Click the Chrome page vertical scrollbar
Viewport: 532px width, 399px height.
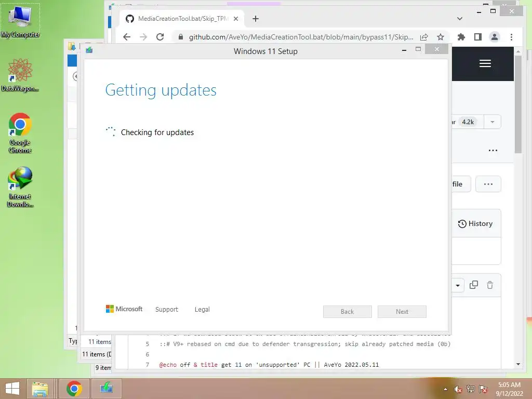pyautogui.click(x=518, y=104)
